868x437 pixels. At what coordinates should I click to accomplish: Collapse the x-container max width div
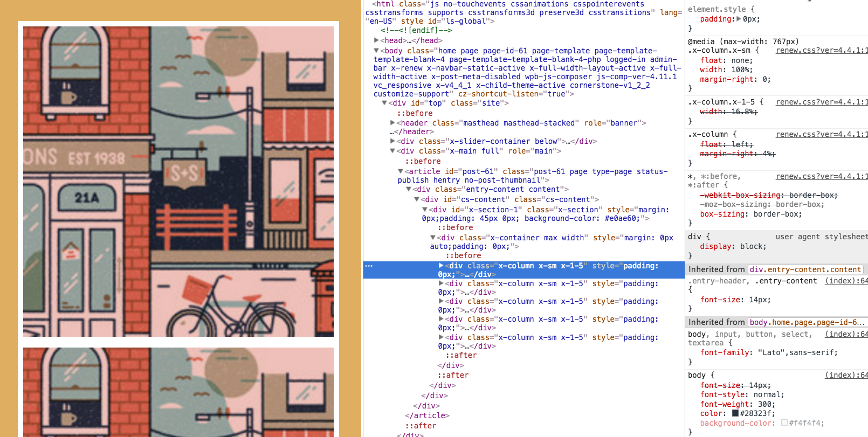[433, 238]
